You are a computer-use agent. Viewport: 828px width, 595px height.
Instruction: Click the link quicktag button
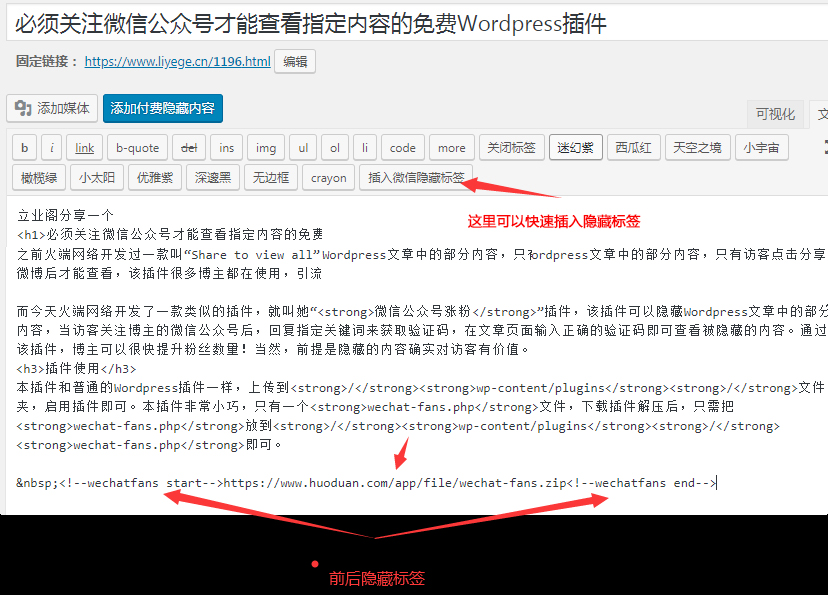pyautogui.click(x=84, y=148)
